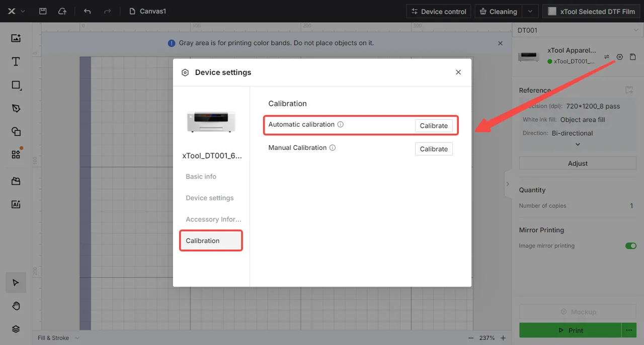Click the Object area fill value
The image size is (644, 345).
(x=583, y=120)
